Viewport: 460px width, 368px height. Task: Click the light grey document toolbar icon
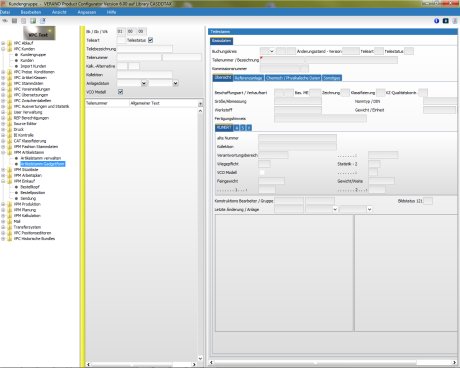24,21
